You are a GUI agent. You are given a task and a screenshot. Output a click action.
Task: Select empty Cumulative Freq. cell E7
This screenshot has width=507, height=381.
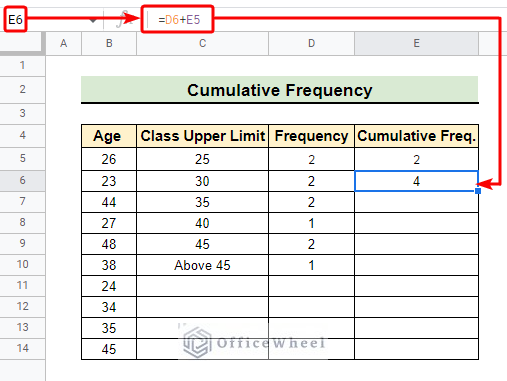point(416,202)
